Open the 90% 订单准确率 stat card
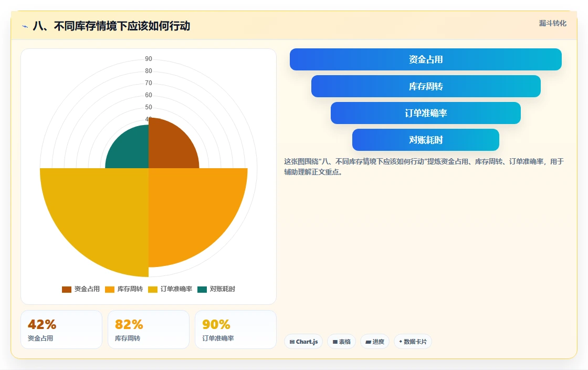Image resolution: width=588 pixels, height=370 pixels. (x=236, y=330)
